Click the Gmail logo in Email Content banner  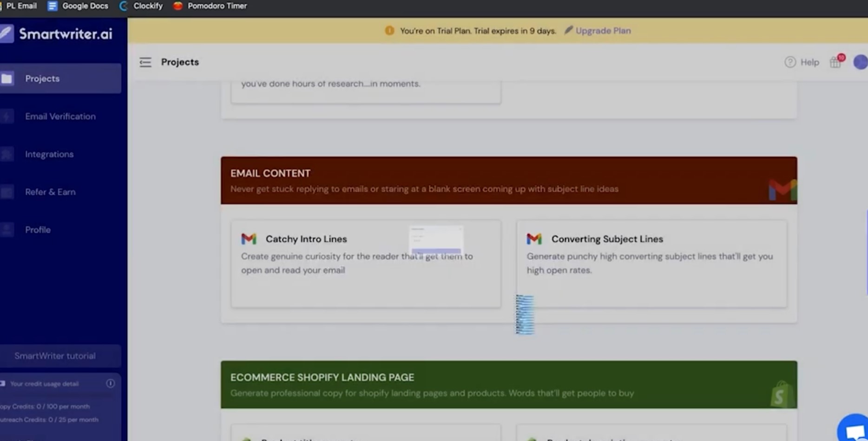click(x=783, y=190)
